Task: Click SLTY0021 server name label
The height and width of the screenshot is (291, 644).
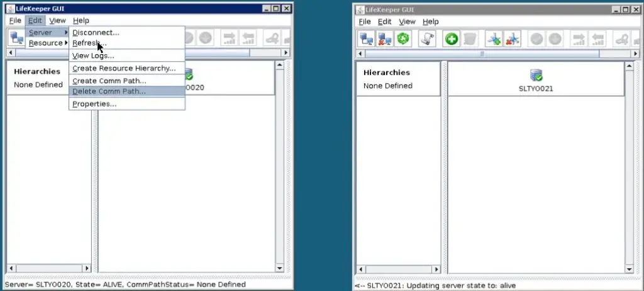Action: click(536, 88)
